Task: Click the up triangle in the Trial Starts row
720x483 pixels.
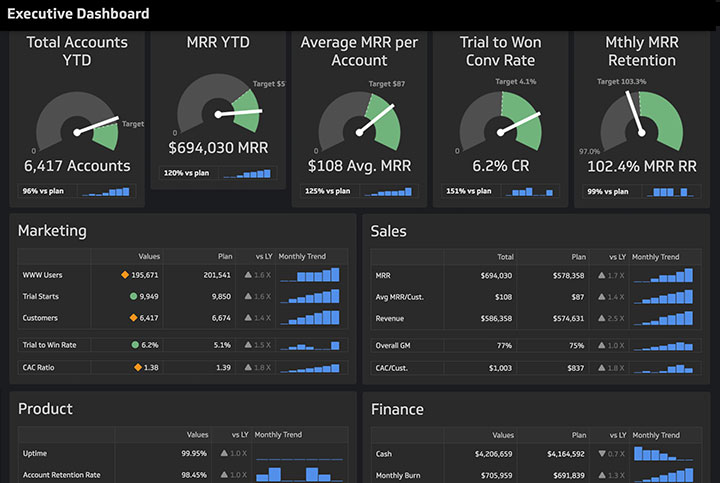Action: tap(248, 297)
